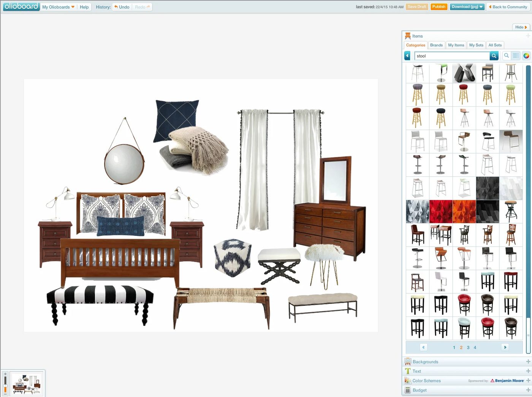The width and height of the screenshot is (532, 397).
Task: Switch to the Brands tab
Action: [436, 45]
